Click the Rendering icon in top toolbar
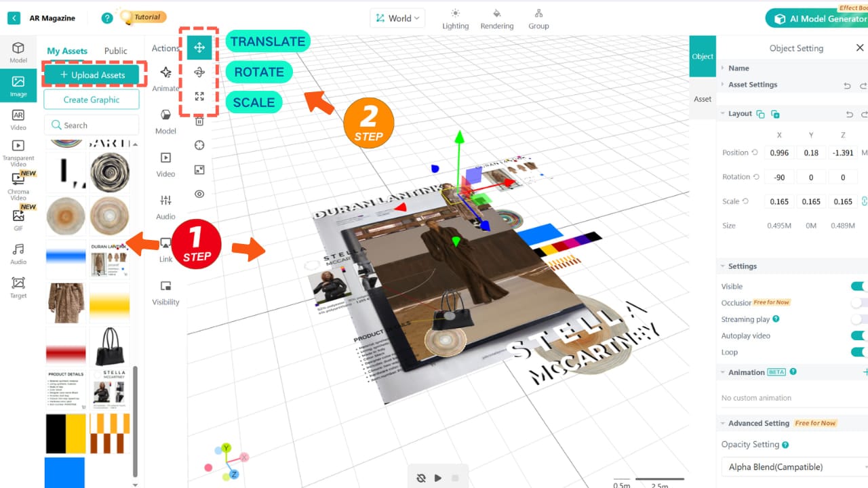868x488 pixels. click(x=497, y=14)
